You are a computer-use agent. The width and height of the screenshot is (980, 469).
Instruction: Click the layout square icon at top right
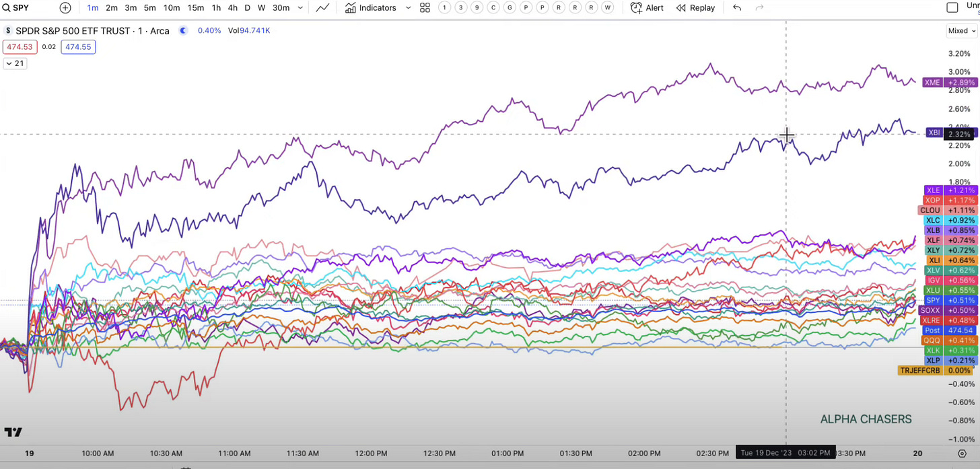(952, 8)
